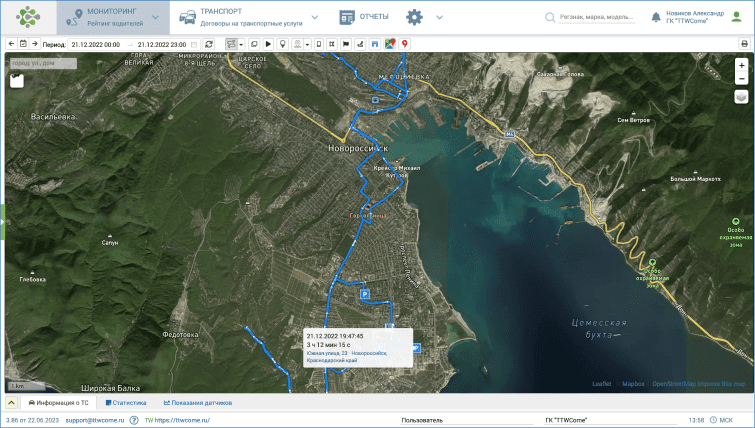Image resolution: width=755 pixels, height=428 pixels.
Task: Open the https://ttwcome.ru/ link
Action: click(x=181, y=421)
